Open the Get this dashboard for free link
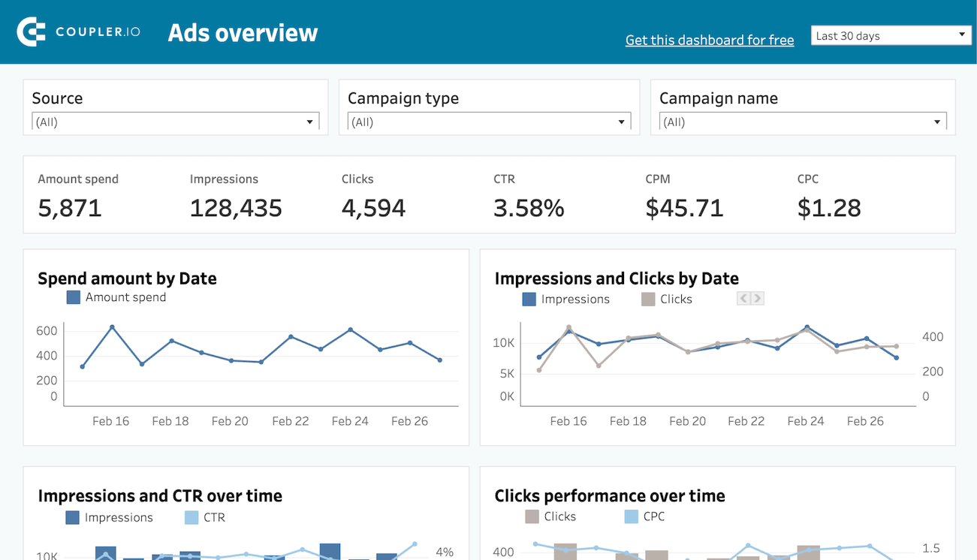977x560 pixels. coord(709,40)
